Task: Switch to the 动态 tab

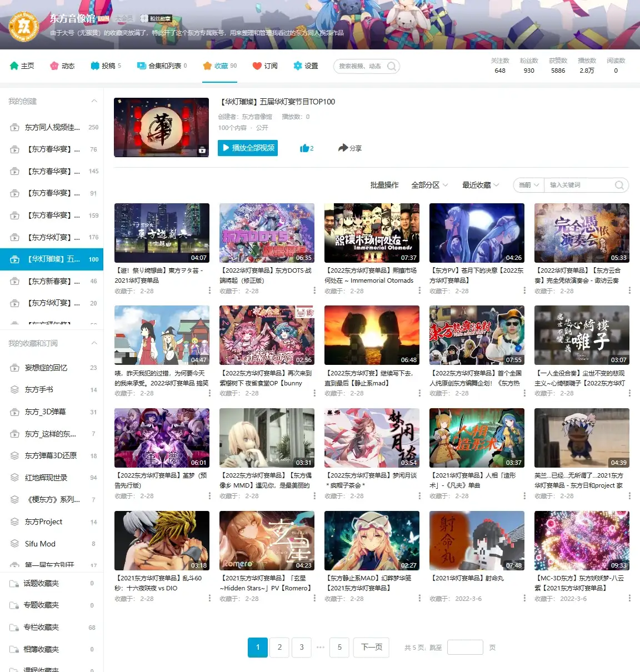Action: [62, 66]
